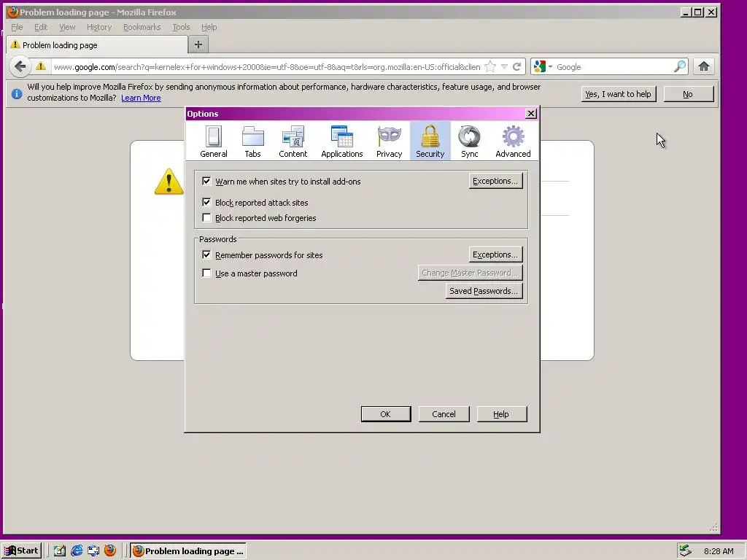Open the Content options pane
747x560 pixels.
[x=293, y=141]
